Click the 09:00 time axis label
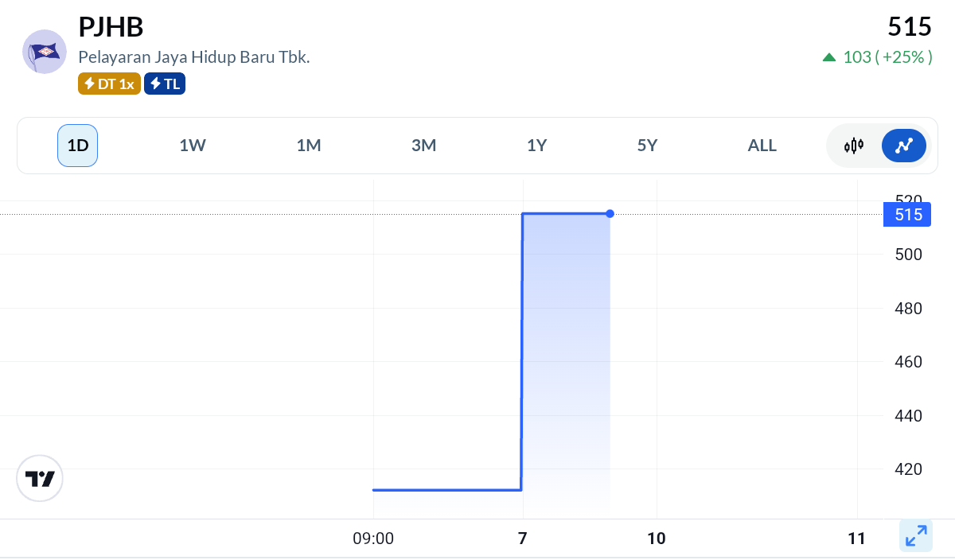The height and width of the screenshot is (560, 955). tap(373, 539)
